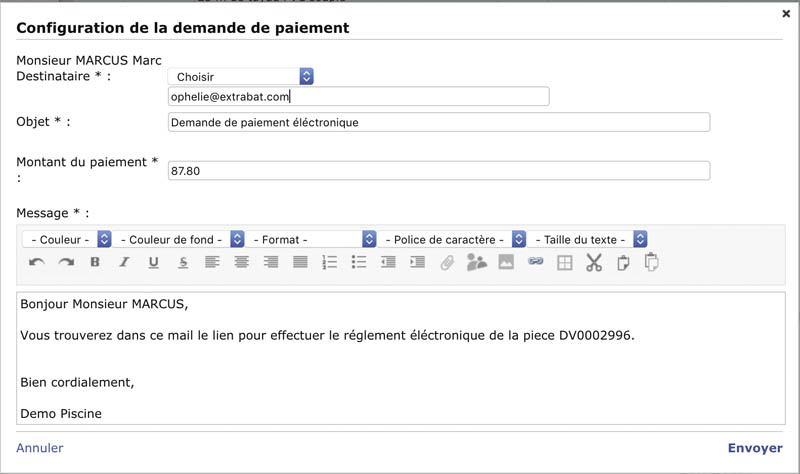This screenshot has height=474, width=800.
Task: Click Envoyer to send the request
Action: pos(754,449)
